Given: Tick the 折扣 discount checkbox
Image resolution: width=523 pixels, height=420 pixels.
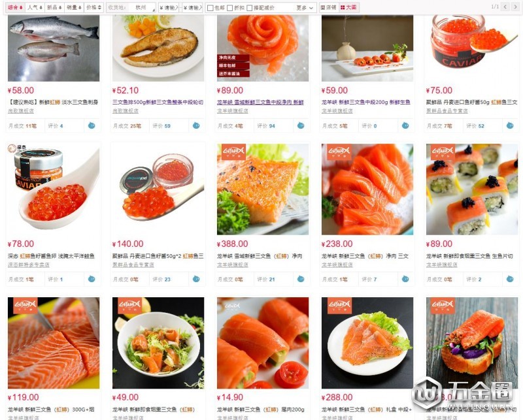Looking at the screenshot, I should tap(230, 8).
